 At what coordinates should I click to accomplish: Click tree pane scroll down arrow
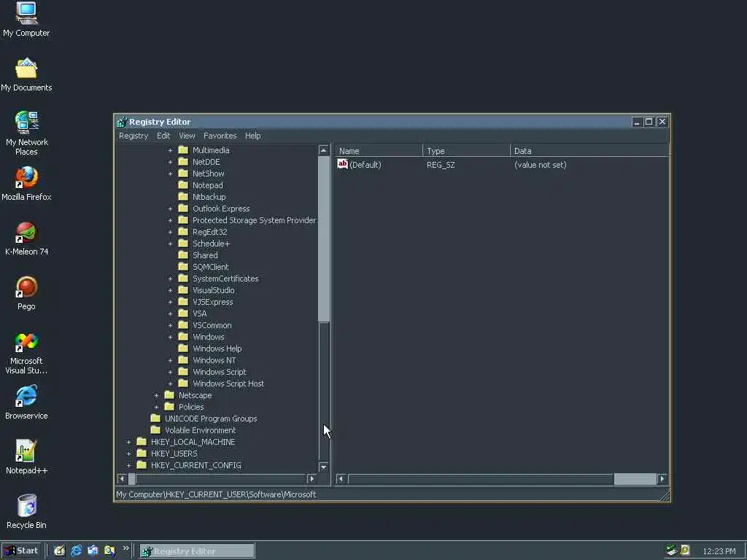pyautogui.click(x=323, y=467)
